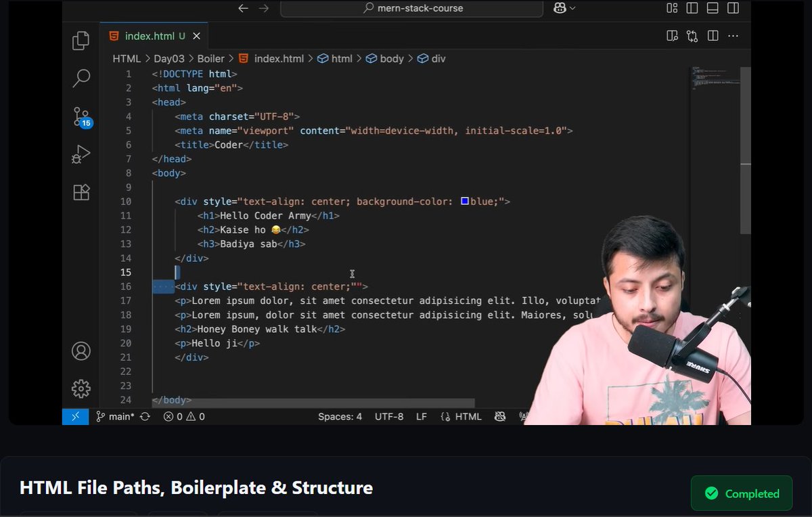The height and width of the screenshot is (517, 812).
Task: Click the Day03 breadcrumb folder
Action: (x=169, y=59)
